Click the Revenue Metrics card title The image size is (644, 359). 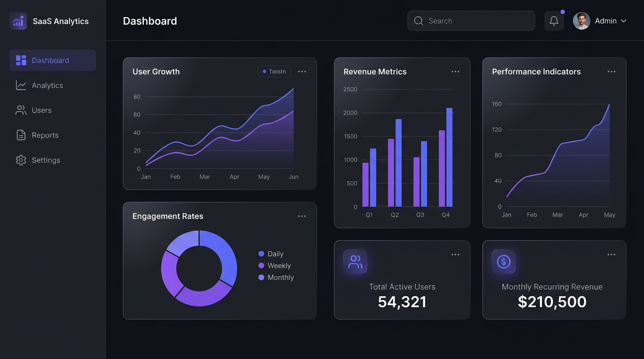coord(375,72)
